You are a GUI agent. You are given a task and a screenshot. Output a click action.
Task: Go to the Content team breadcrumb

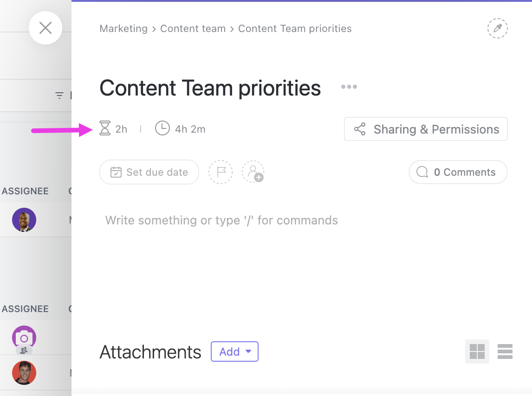[x=193, y=29]
